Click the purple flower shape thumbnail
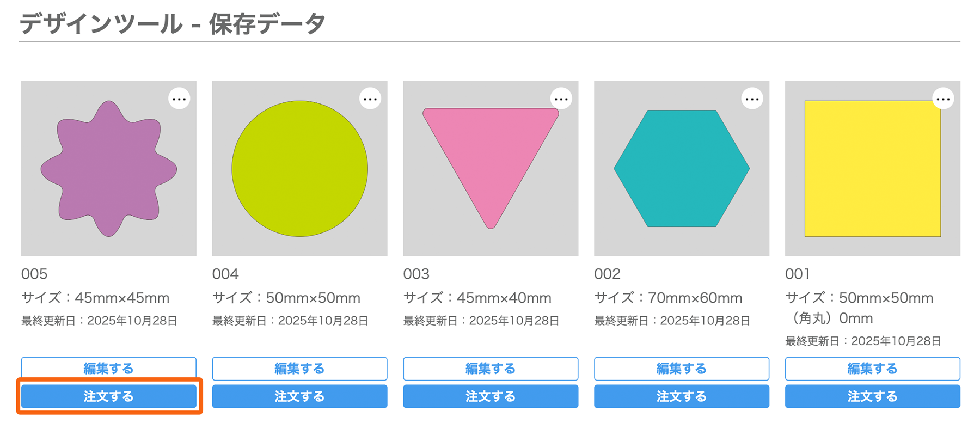Viewport: 980px width, 423px height. (109, 169)
